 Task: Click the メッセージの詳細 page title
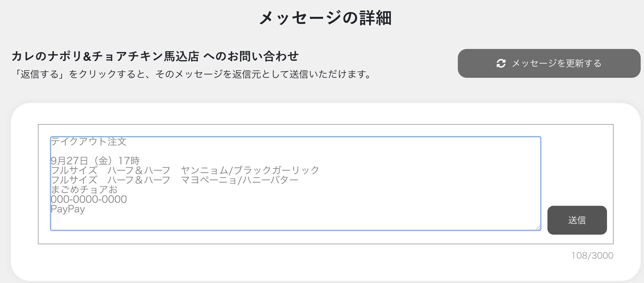tap(325, 18)
